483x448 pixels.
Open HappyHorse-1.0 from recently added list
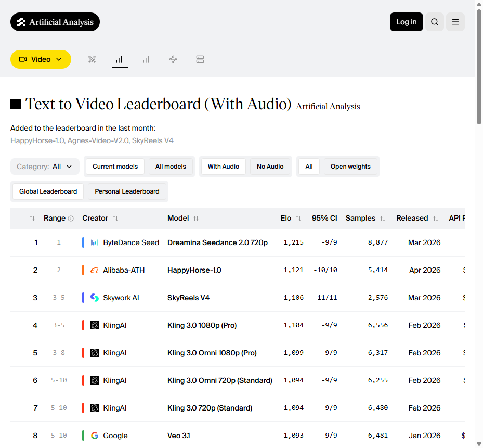[x=37, y=141]
